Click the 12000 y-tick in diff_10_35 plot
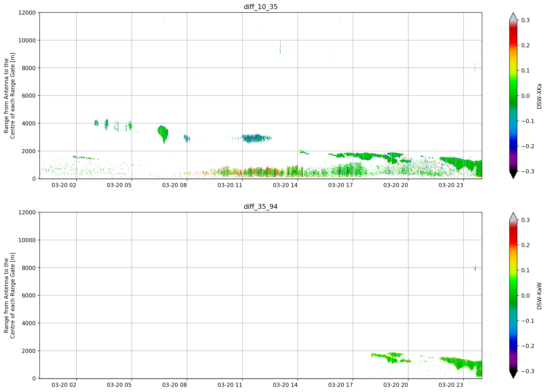Image resolution: width=546 pixels, height=392 pixels. [x=27, y=13]
